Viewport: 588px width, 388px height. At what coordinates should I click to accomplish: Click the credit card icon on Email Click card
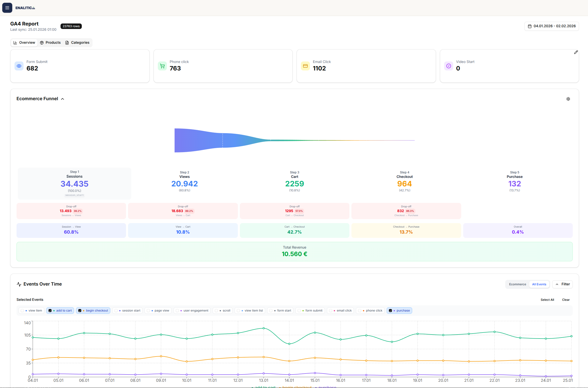305,66
